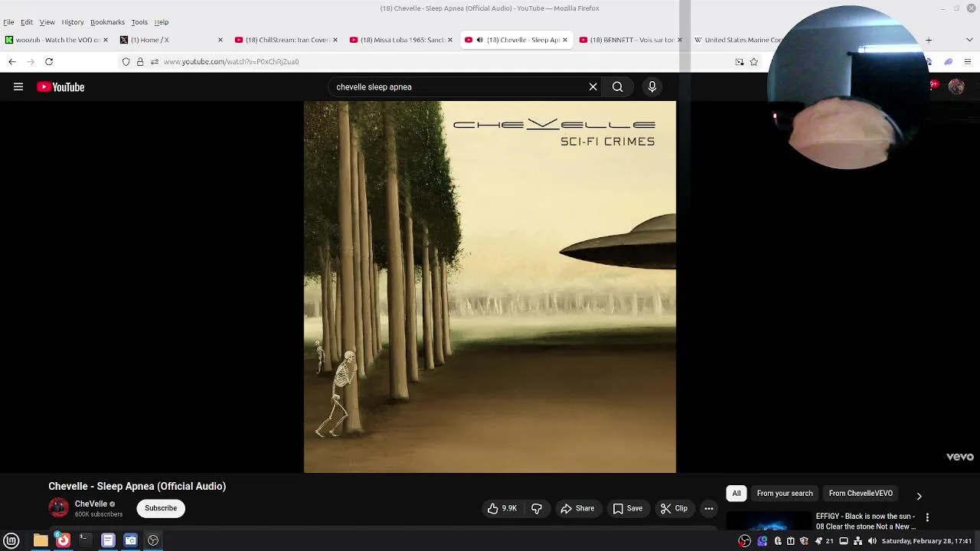Start voice search with microphone icon

coord(652,87)
